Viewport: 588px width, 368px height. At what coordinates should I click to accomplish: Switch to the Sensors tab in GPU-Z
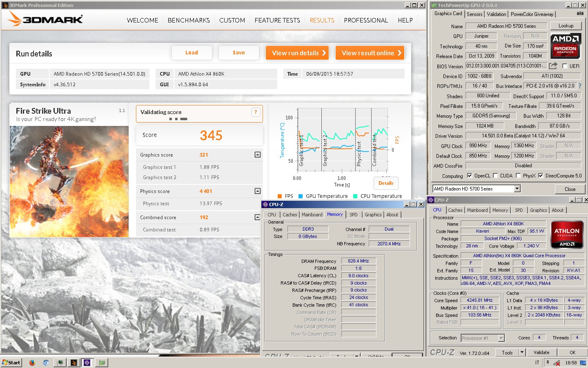click(474, 14)
